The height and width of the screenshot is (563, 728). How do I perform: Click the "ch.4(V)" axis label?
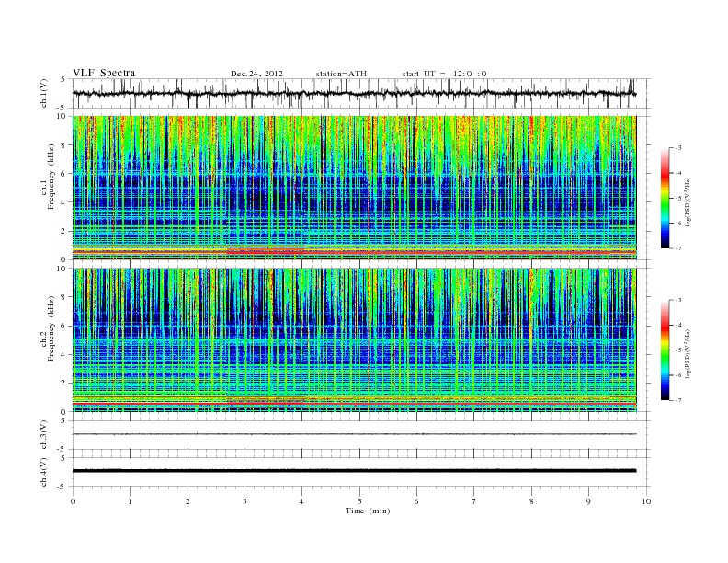pyautogui.click(x=44, y=472)
